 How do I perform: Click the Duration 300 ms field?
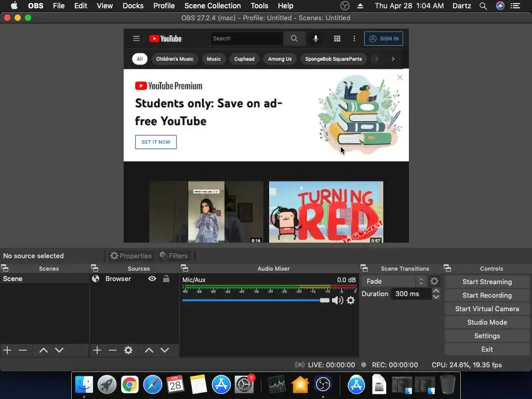[411, 294]
